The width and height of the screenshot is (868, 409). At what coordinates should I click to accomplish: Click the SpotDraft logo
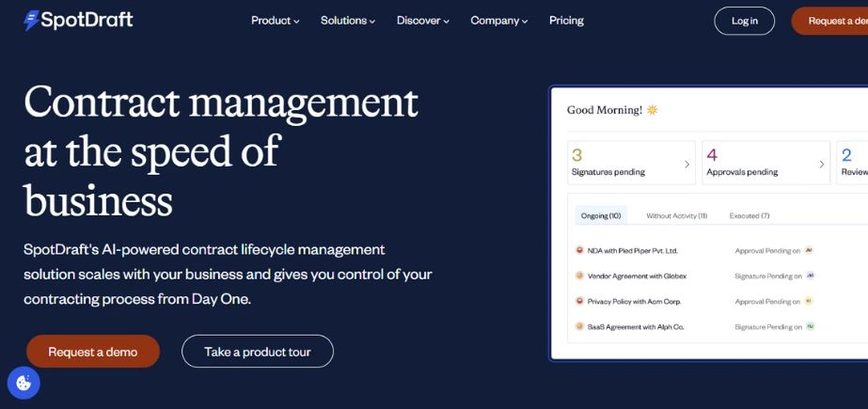78,21
